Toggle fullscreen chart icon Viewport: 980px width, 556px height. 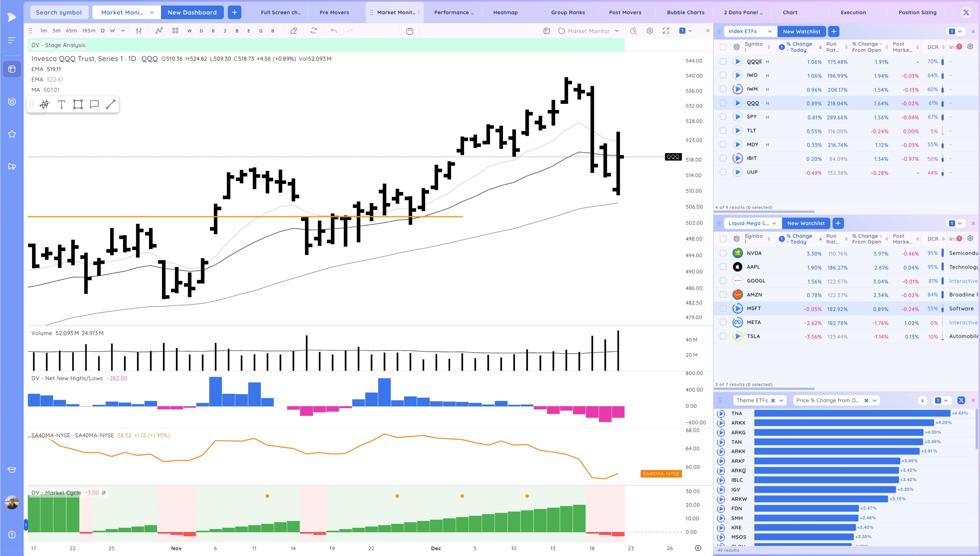[x=666, y=31]
